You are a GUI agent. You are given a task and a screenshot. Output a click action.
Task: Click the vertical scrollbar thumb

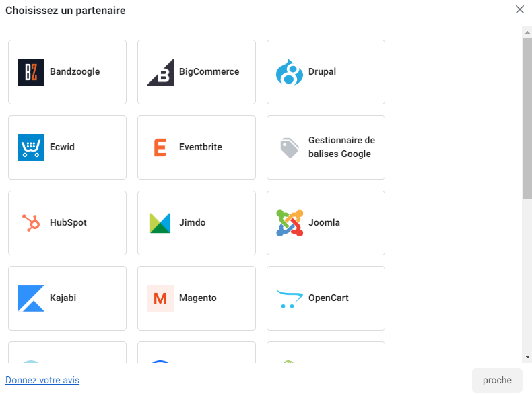tap(527, 119)
